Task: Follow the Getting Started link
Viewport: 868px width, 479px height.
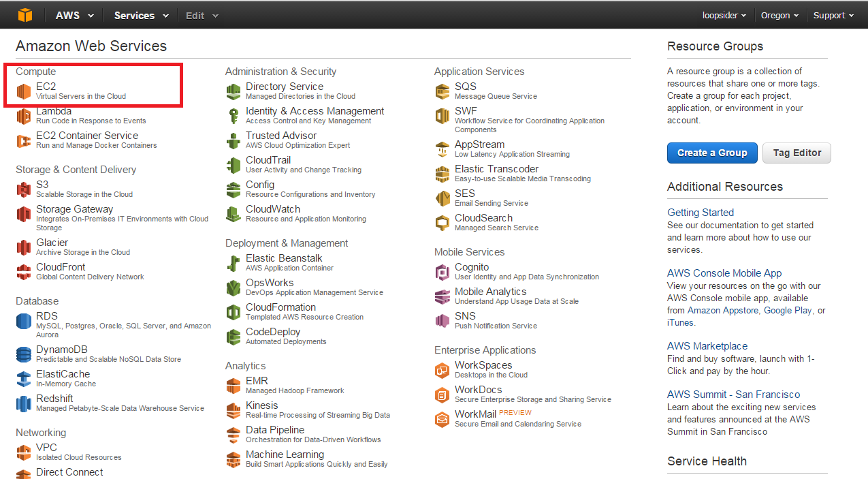Action: [701, 213]
